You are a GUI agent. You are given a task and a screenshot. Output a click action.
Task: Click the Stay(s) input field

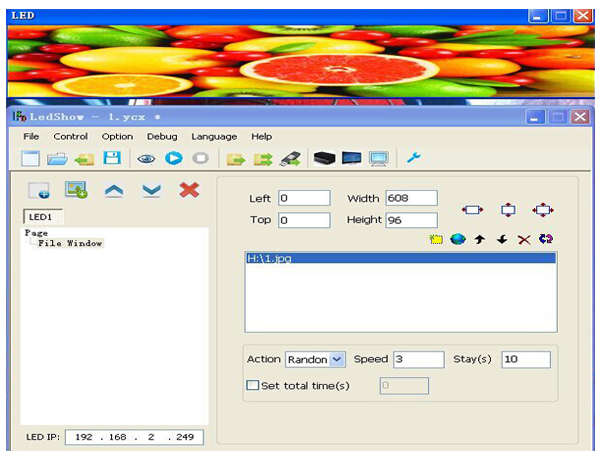coord(525,359)
